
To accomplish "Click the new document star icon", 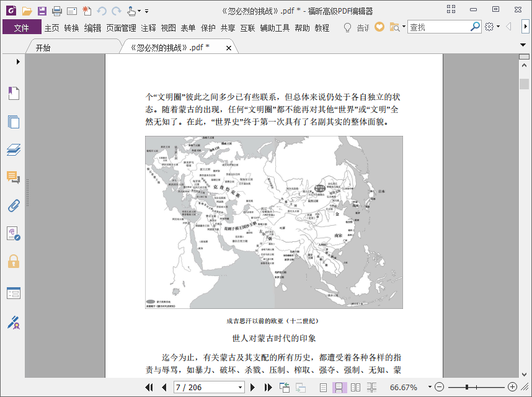I will point(87,11).
